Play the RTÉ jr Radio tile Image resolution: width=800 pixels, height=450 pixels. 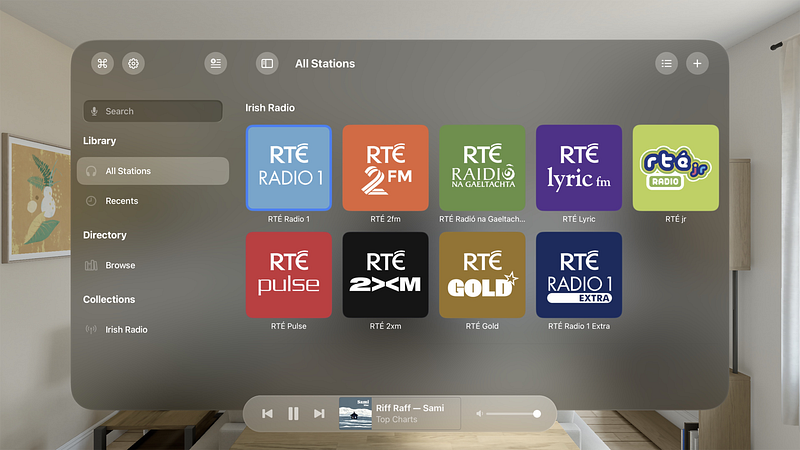tap(676, 168)
